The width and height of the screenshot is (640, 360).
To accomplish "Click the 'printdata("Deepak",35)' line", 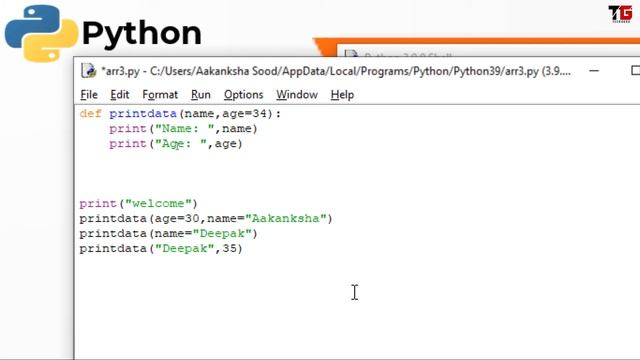I will tap(161, 249).
